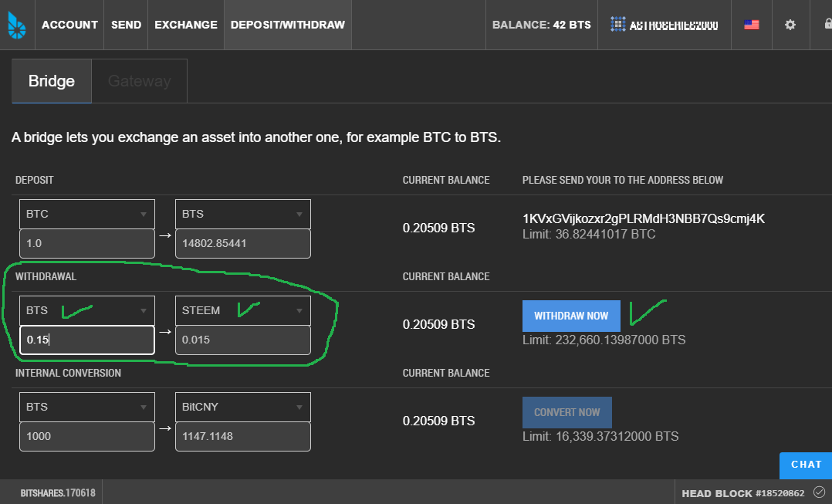Click the withdrawal row 0.20509 BTS balance
This screenshot has width=832, height=504.
tap(438, 325)
